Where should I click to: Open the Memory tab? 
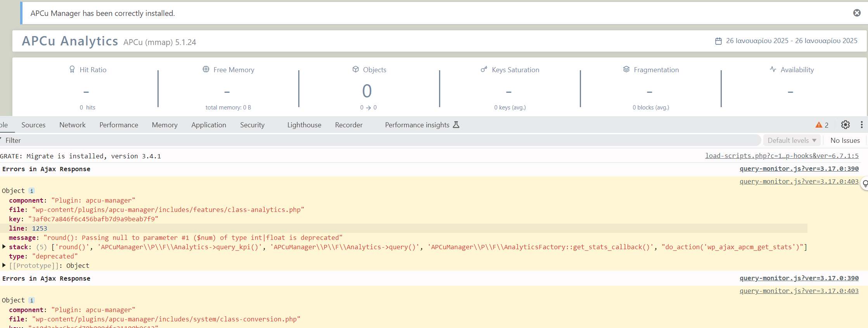(165, 125)
